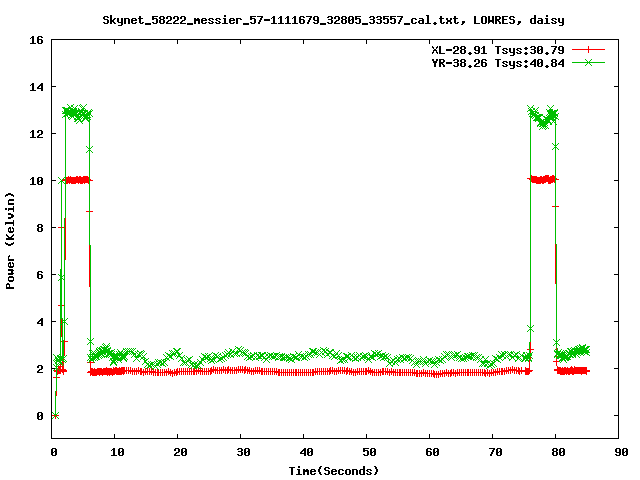Click the x-axis tick label 40

coord(306,452)
